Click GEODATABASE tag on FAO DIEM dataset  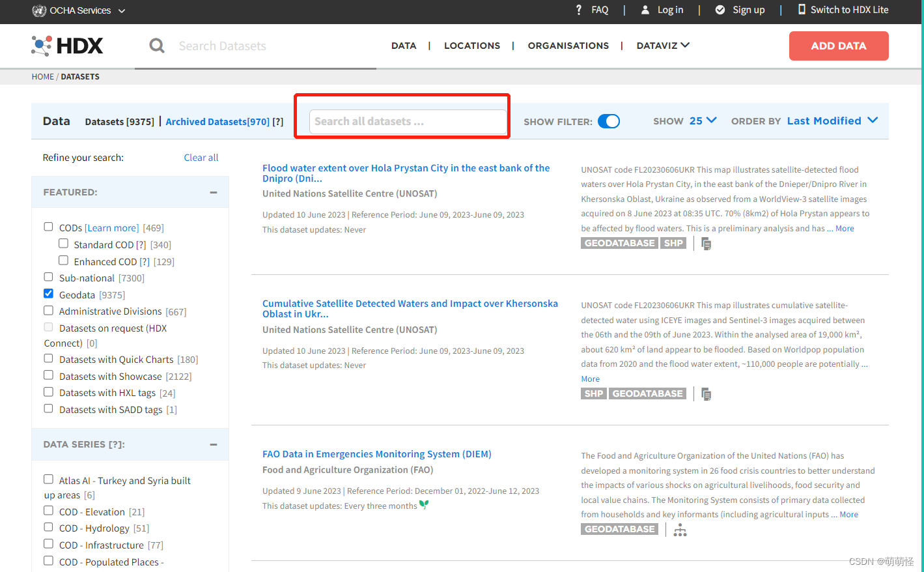(620, 529)
